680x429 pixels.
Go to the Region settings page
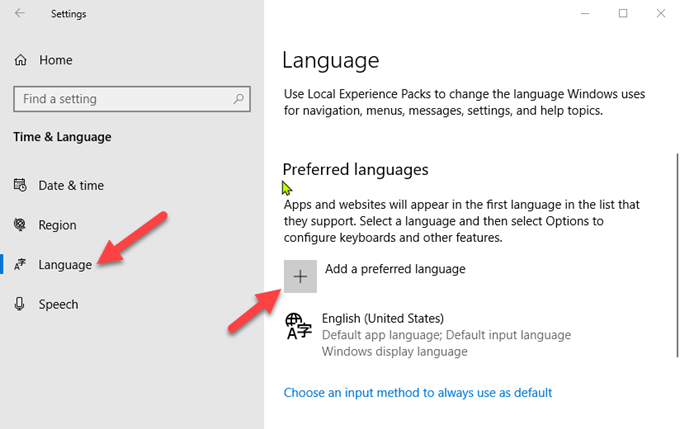[x=57, y=225]
